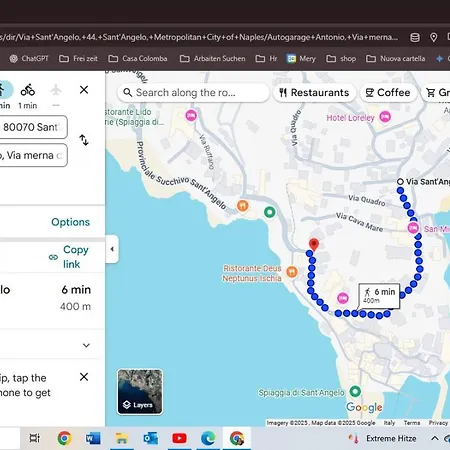Open Frei zeit bookmark folder
The image size is (450, 450).
pos(78,59)
